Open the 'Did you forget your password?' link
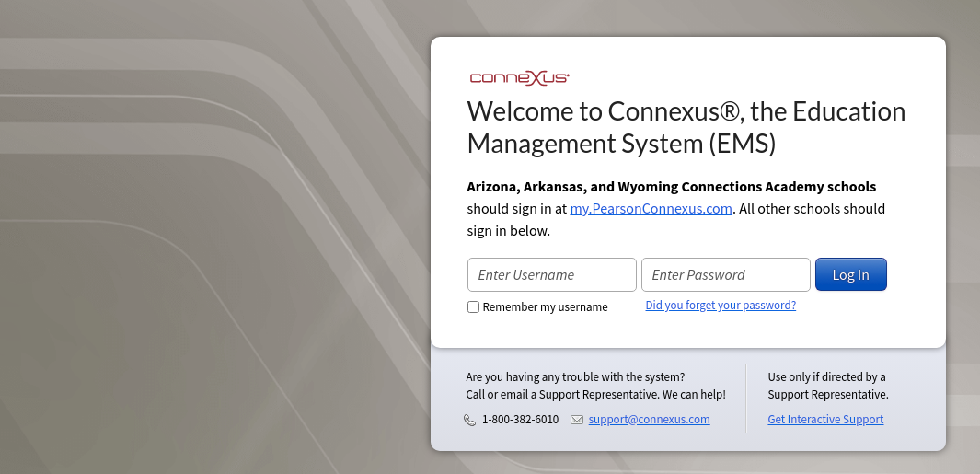Viewport: 980px width, 474px height. [x=721, y=306]
